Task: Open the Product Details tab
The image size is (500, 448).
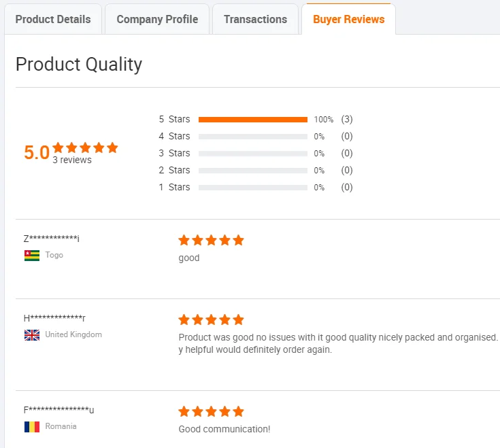Action: (x=53, y=19)
